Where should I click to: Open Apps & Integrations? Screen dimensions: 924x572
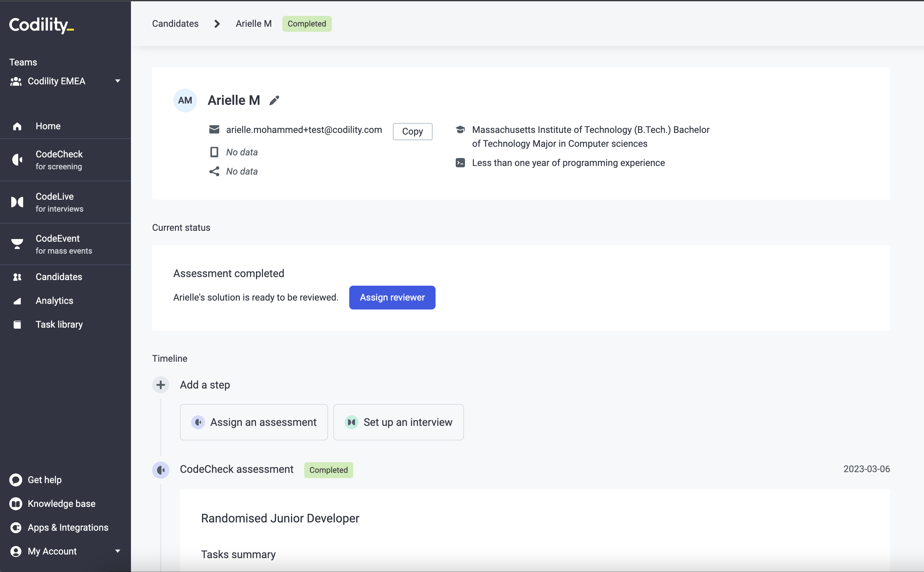68,528
